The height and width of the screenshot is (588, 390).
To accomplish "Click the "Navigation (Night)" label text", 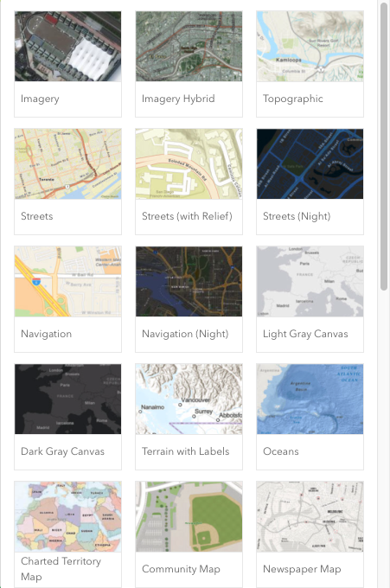I will click(x=185, y=334).
